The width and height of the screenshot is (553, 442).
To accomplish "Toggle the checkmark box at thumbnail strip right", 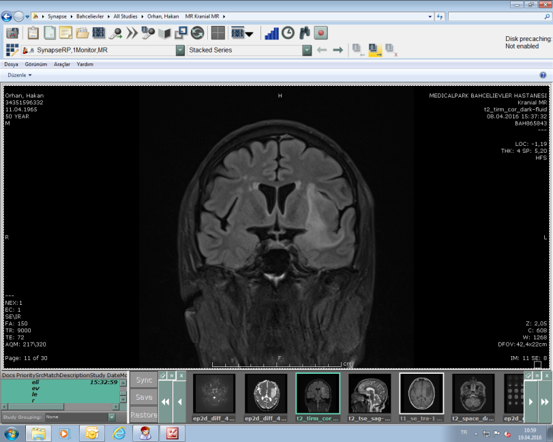I will (528, 375).
